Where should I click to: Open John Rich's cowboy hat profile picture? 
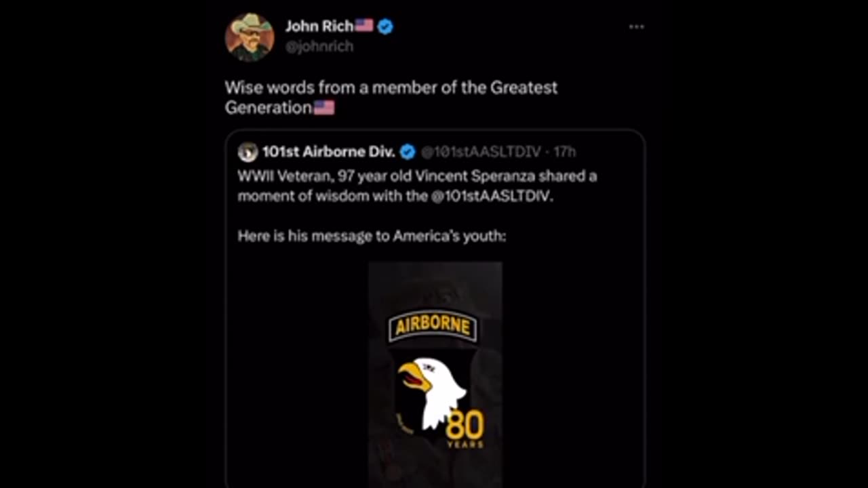[250, 37]
